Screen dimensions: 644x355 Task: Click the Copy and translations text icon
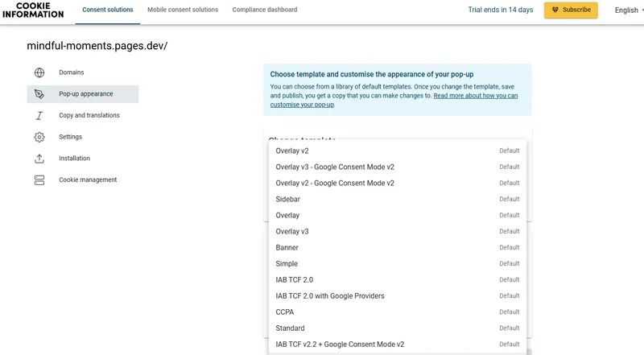tap(39, 116)
